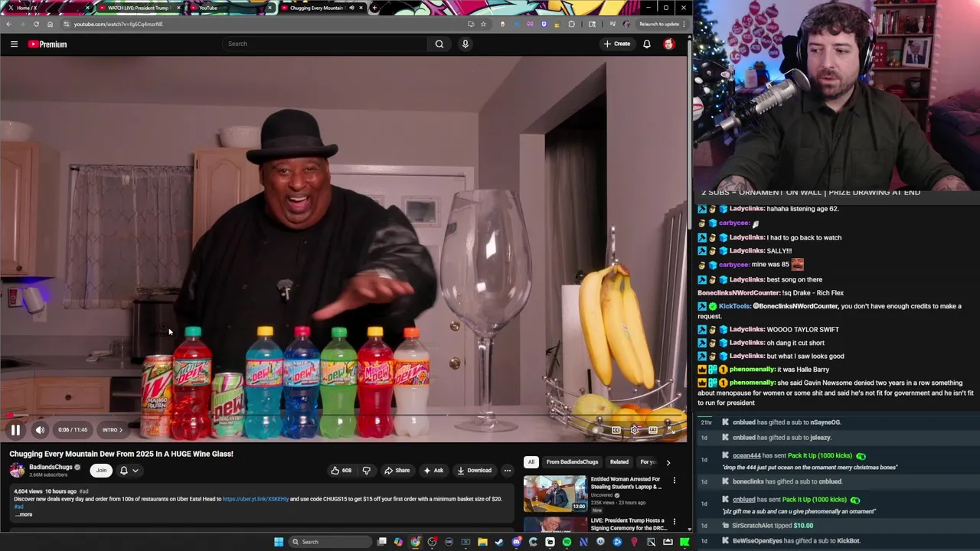
Task: Expand description with ...more
Action: [x=24, y=514]
